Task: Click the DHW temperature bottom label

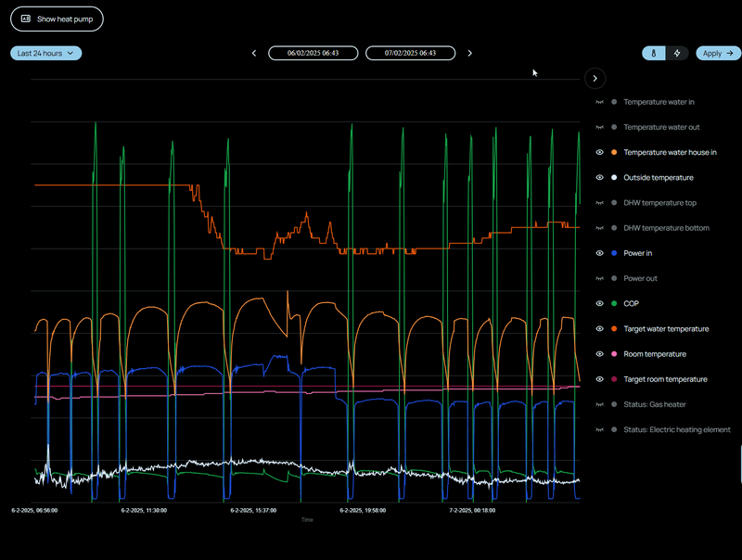Action: pos(666,228)
